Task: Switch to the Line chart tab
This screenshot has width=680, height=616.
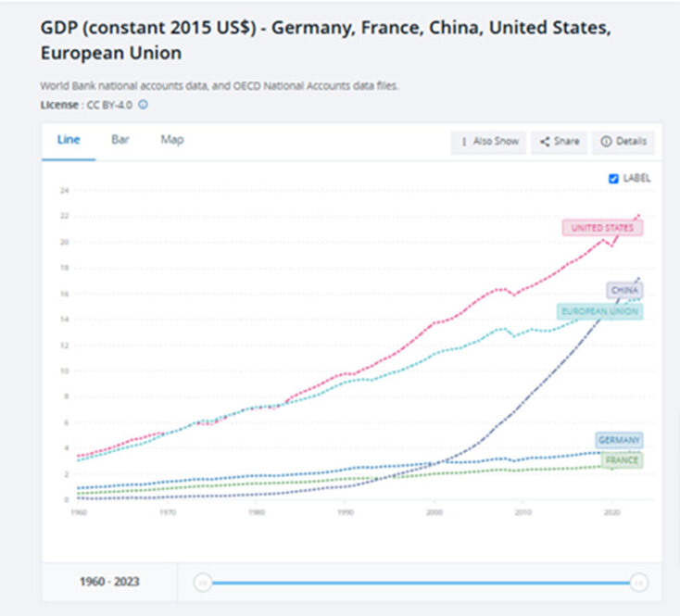Action: click(69, 140)
